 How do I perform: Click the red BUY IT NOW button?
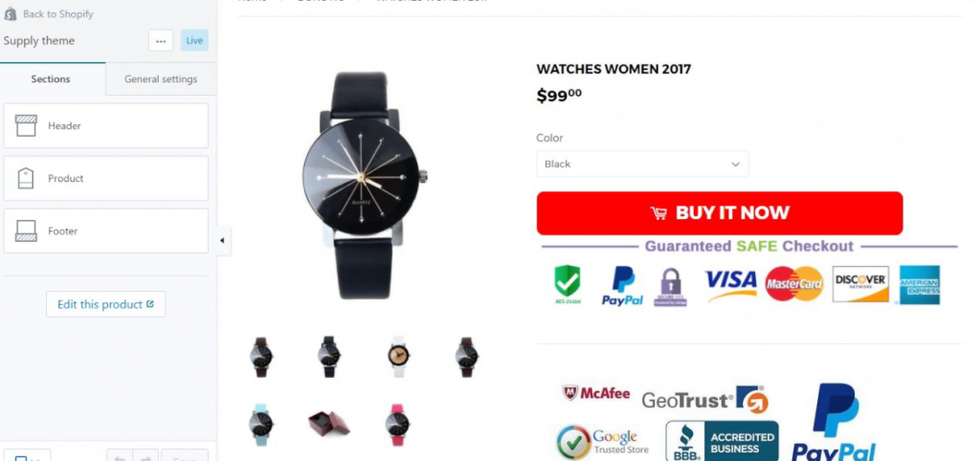720,213
